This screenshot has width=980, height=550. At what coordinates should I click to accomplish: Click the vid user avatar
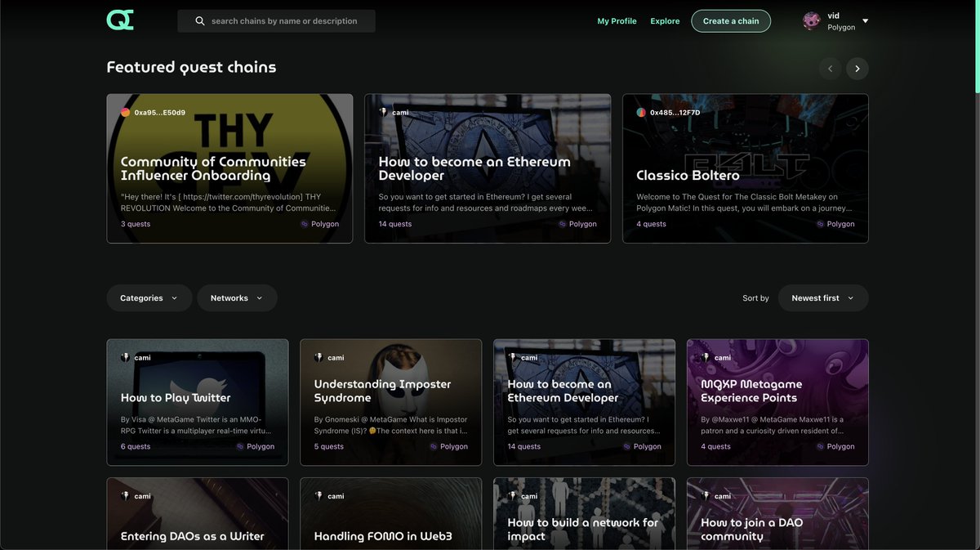tap(811, 21)
